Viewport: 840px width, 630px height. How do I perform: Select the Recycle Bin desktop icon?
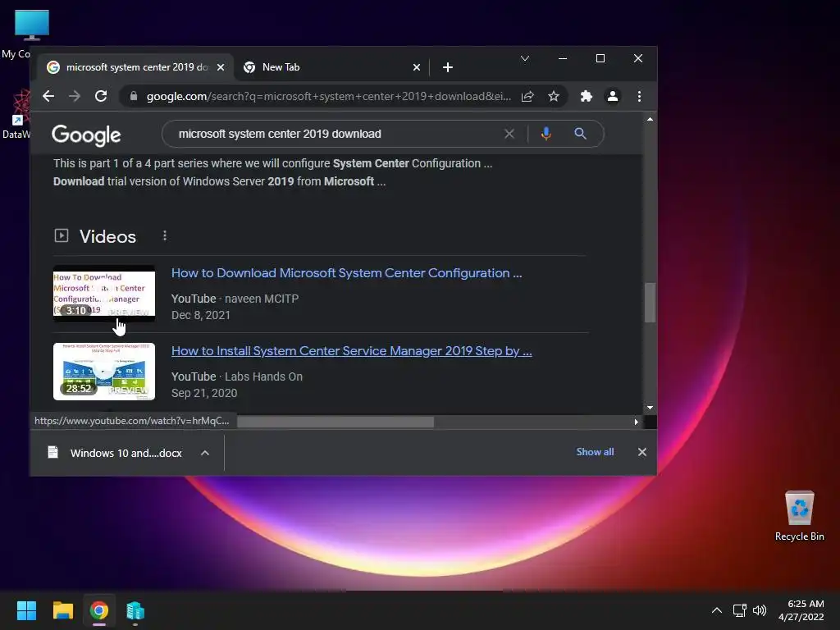coord(799,517)
